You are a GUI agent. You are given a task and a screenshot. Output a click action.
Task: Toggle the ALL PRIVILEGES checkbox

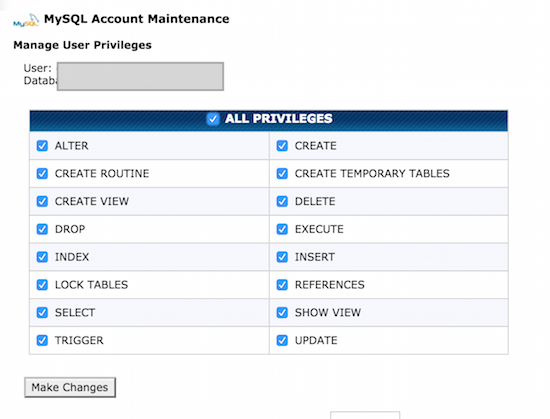pyautogui.click(x=213, y=119)
